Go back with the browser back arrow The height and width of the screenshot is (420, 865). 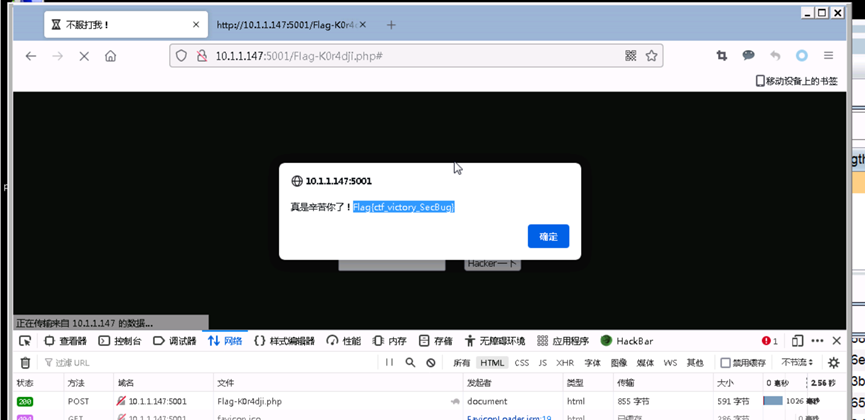[x=31, y=56]
